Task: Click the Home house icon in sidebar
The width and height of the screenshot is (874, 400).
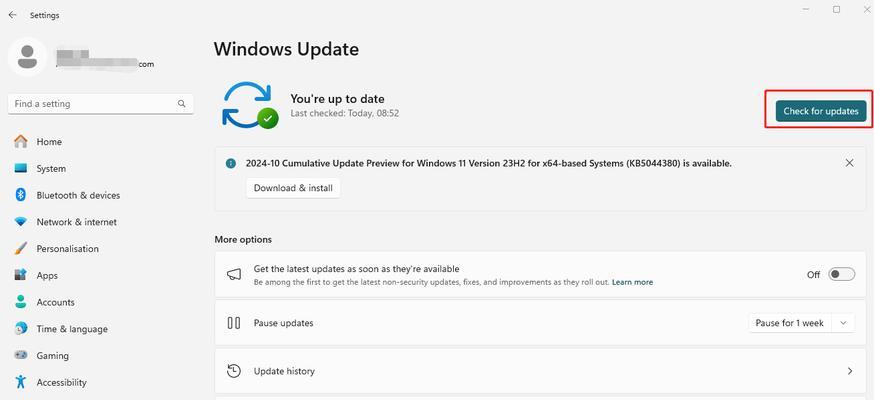Action: (x=21, y=142)
